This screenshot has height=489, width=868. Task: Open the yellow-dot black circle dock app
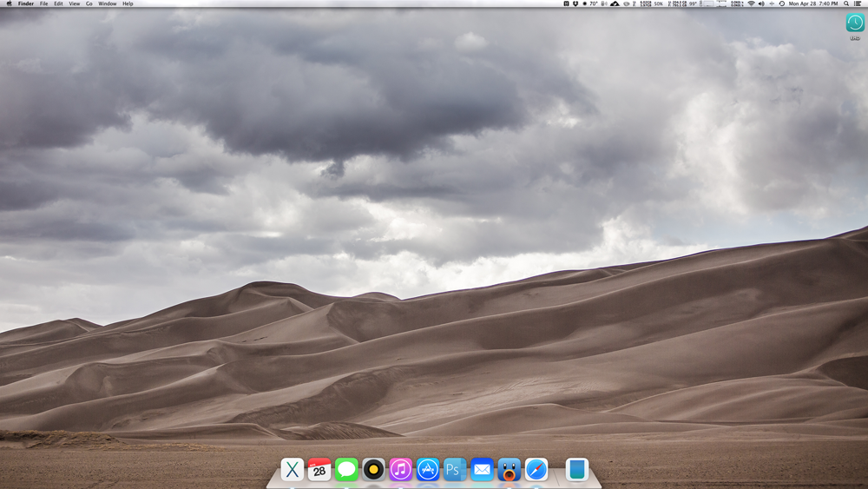click(373, 470)
